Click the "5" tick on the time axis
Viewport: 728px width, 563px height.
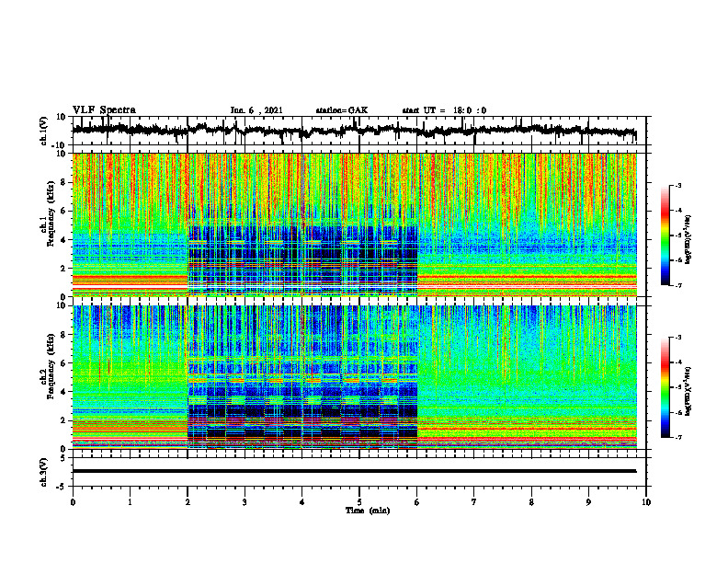(x=359, y=502)
